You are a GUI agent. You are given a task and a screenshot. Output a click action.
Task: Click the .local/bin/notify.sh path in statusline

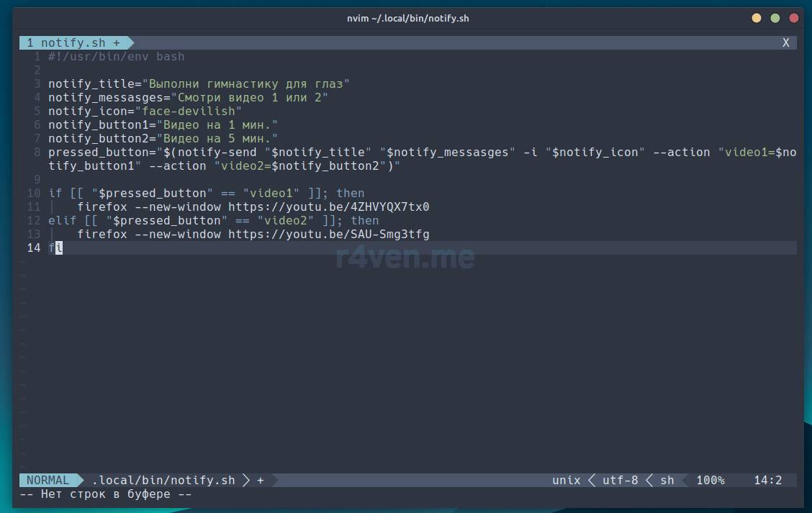point(163,481)
